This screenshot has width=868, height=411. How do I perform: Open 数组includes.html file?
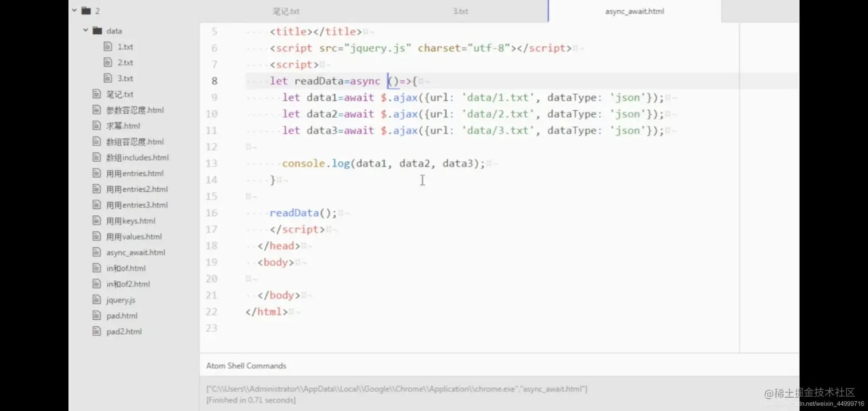coord(137,157)
